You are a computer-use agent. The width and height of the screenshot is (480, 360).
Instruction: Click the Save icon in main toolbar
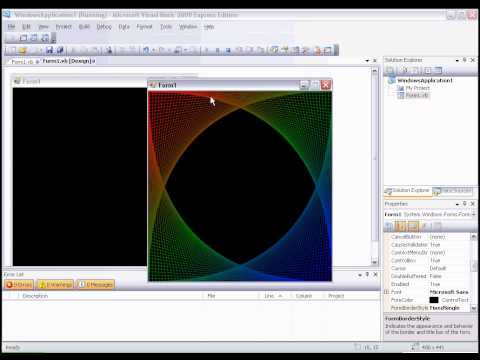point(49,50)
